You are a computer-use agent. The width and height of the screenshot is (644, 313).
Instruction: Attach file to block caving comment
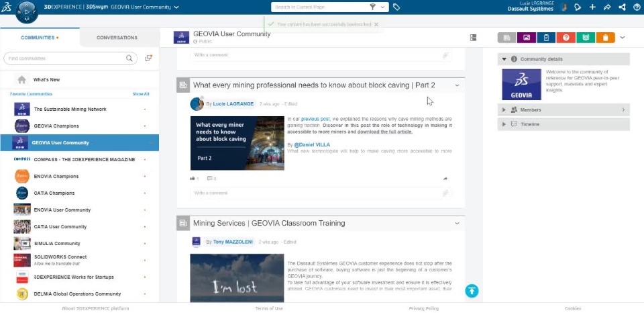tap(445, 193)
